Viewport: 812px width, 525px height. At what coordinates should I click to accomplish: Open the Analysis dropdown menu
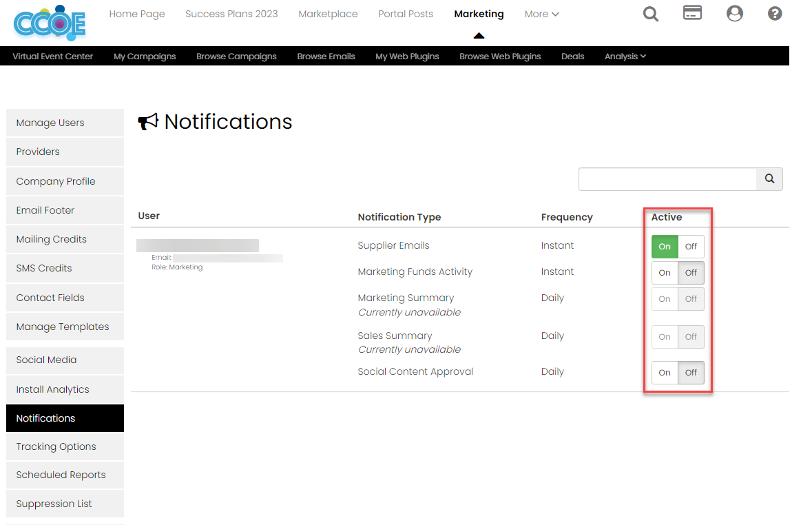click(624, 56)
